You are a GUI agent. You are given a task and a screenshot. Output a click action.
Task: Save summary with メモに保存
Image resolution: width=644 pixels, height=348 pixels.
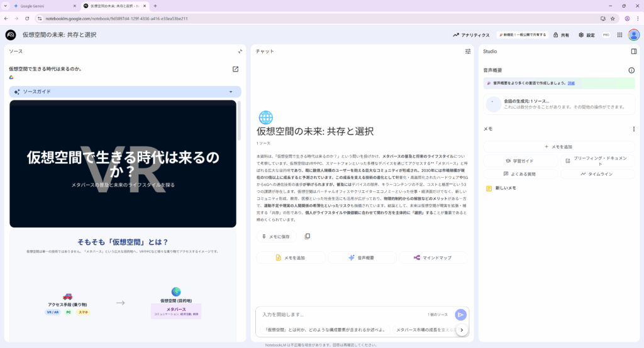[276, 236]
